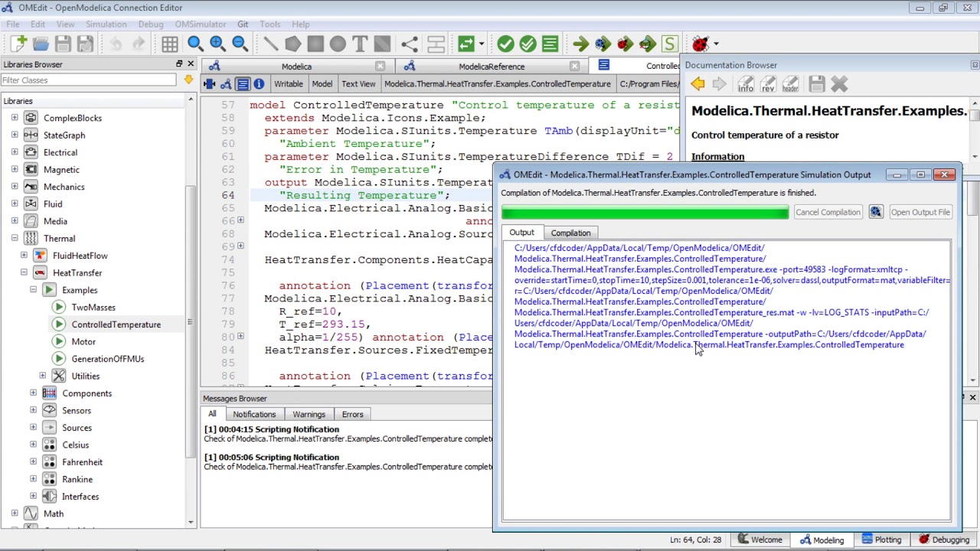
Task: Expand the Electrical library node
Action: pos(15,152)
